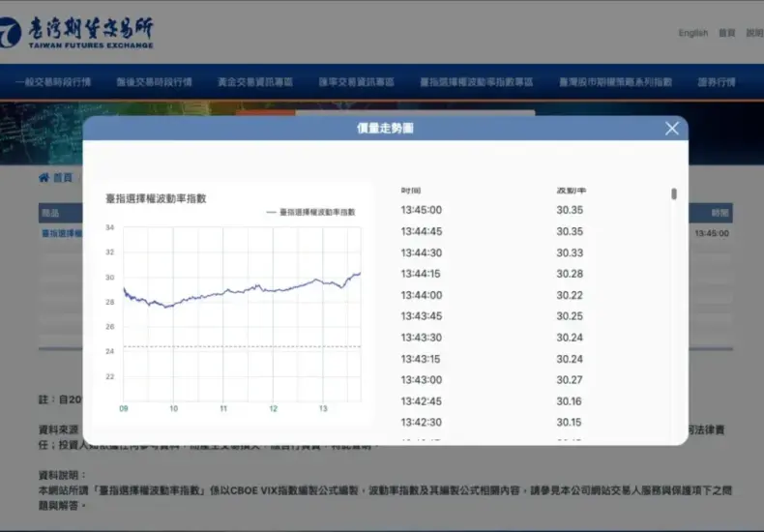Image resolution: width=764 pixels, height=532 pixels.
Task: Switch to English language link
Action: [x=692, y=33]
